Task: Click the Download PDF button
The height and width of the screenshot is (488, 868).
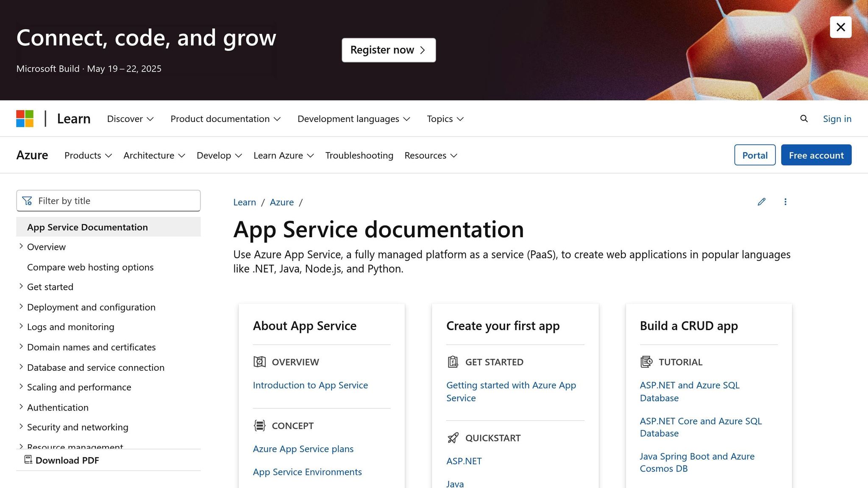Action: (x=62, y=460)
